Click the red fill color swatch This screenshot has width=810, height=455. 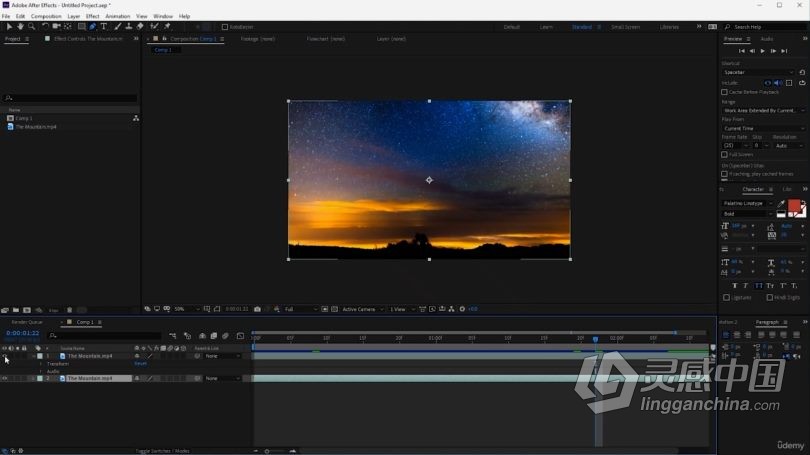(x=794, y=205)
